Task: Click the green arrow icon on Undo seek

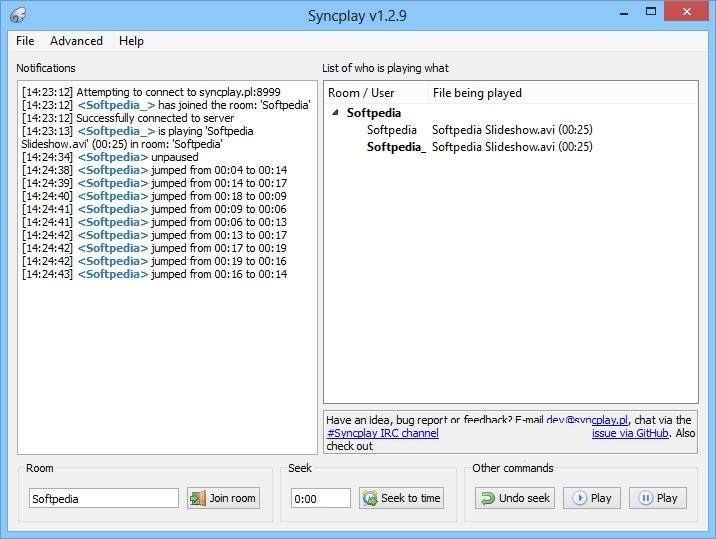Action: pos(488,498)
